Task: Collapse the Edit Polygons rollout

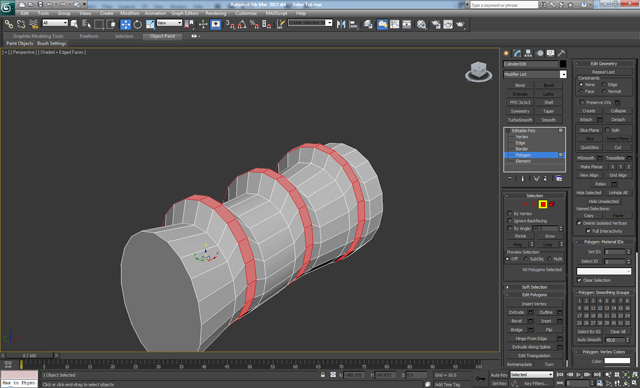Action: [534, 295]
